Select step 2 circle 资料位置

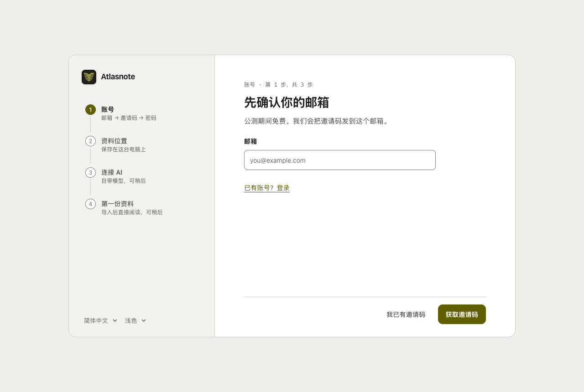90,141
